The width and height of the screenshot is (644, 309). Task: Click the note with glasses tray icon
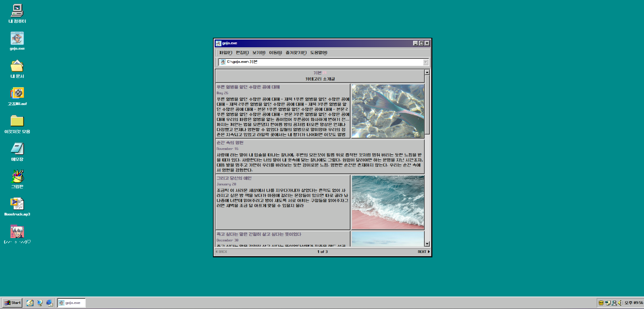608,303
